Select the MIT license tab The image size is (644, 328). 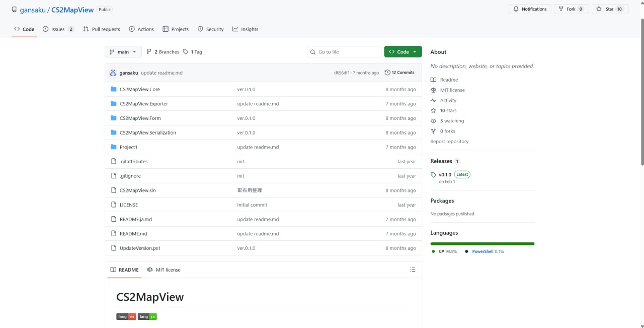pos(164,270)
